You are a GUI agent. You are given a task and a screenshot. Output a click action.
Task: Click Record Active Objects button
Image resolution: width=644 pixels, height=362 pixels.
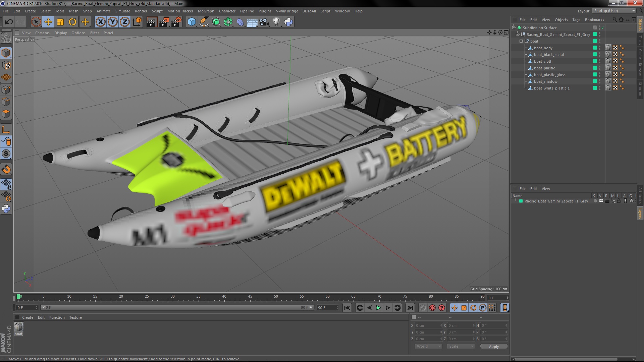[423, 308]
